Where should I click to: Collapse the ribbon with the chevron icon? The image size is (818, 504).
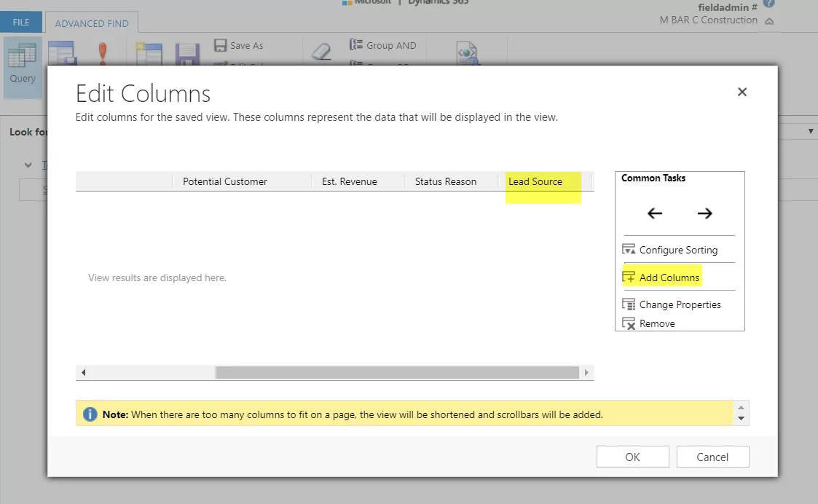point(769,21)
